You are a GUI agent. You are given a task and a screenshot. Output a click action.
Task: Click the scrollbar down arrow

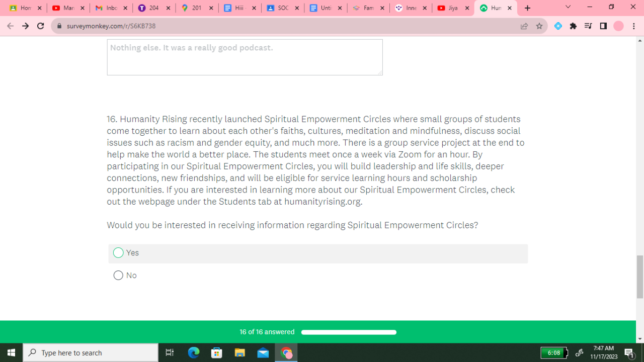click(x=640, y=339)
